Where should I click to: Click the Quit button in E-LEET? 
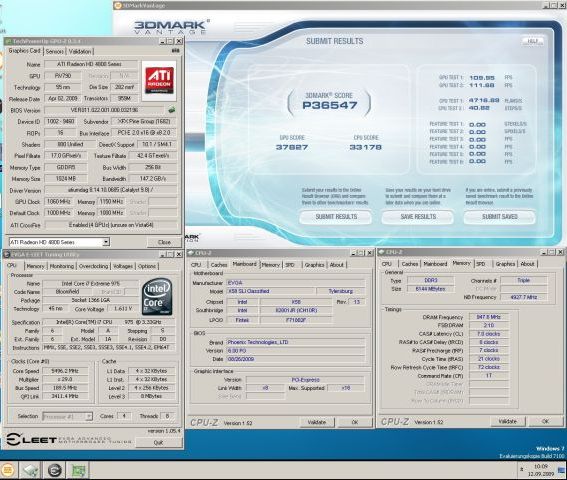158,442
